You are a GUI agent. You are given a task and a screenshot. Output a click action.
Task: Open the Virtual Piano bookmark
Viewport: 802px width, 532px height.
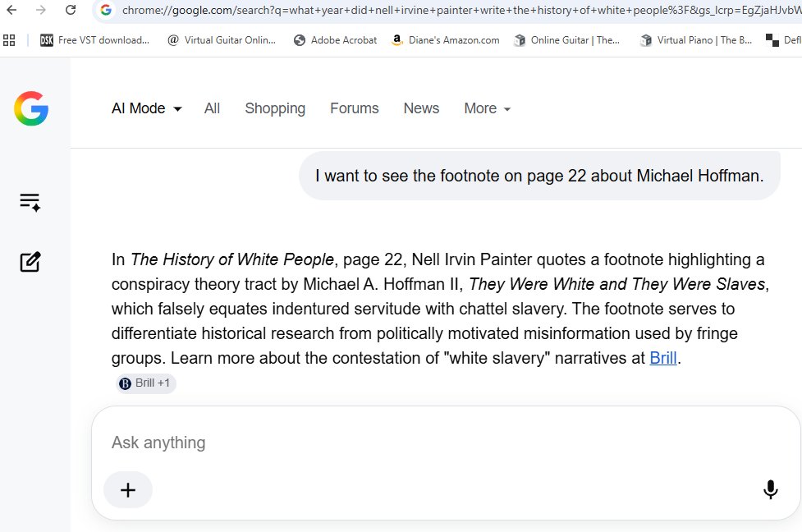click(696, 40)
